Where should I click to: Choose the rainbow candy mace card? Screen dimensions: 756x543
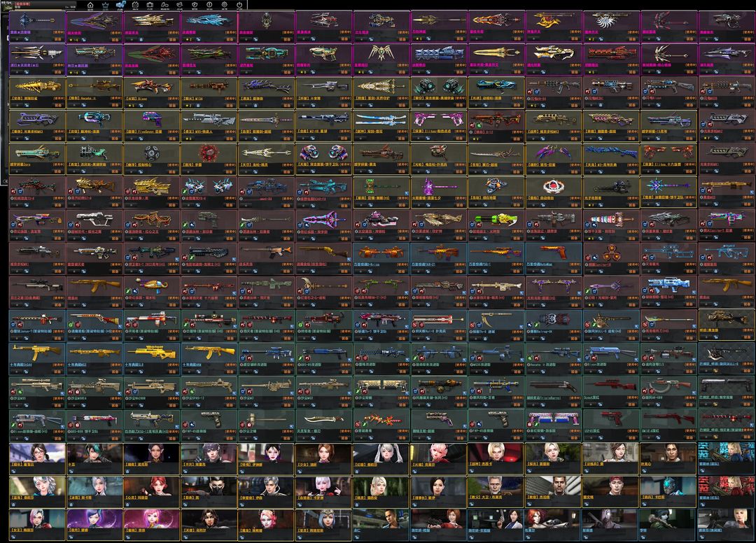pyautogui.click(x=611, y=225)
